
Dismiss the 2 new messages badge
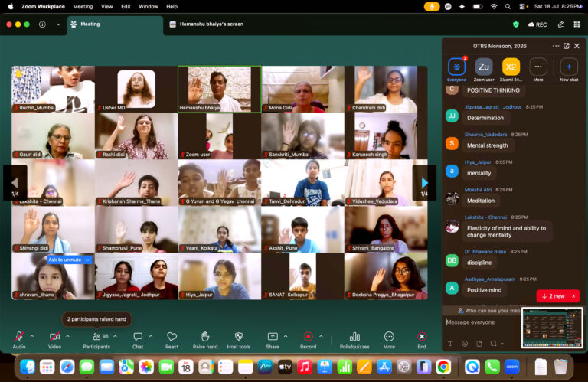click(x=573, y=296)
